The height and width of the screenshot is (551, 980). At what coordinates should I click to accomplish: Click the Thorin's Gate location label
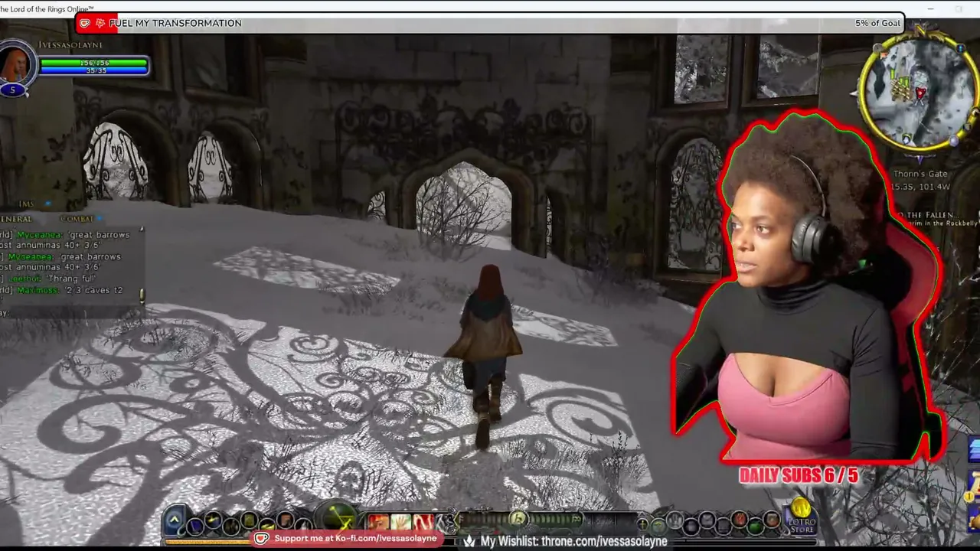pos(920,174)
